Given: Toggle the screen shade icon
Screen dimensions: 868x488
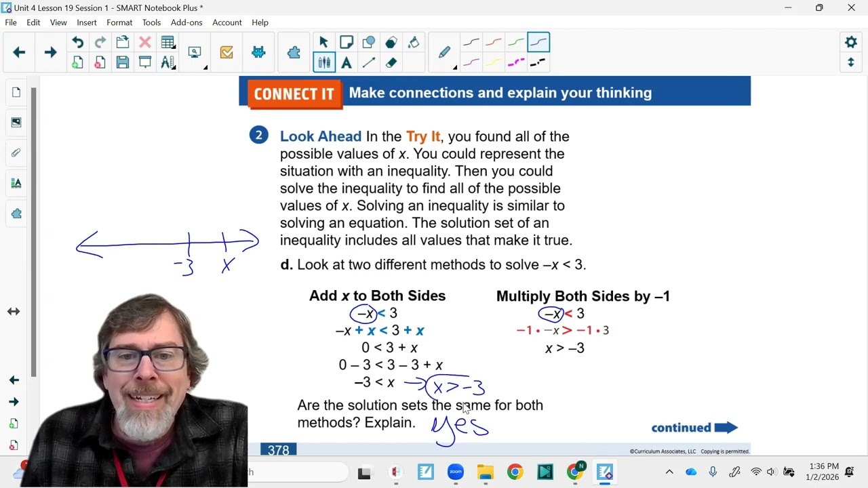Looking at the screenshot, I should 144,63.
